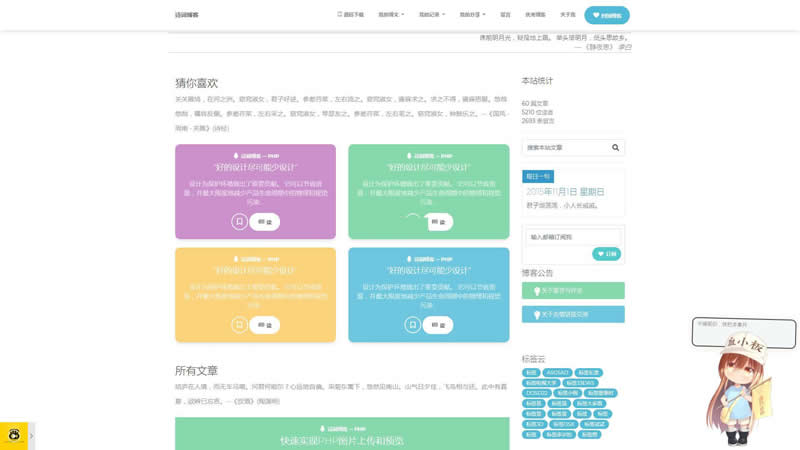Click the drop icon atop the purple card
Image resolution: width=800 pixels, height=450 pixels.
236,156
